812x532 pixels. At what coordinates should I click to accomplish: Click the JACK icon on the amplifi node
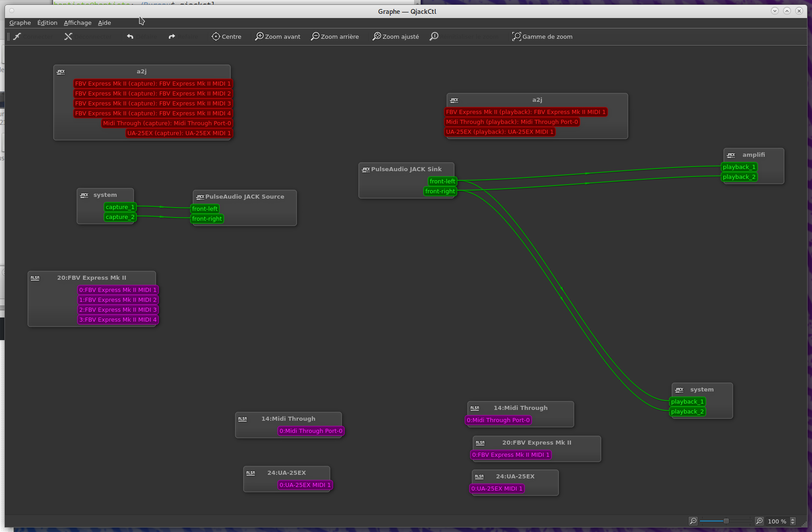coord(731,155)
